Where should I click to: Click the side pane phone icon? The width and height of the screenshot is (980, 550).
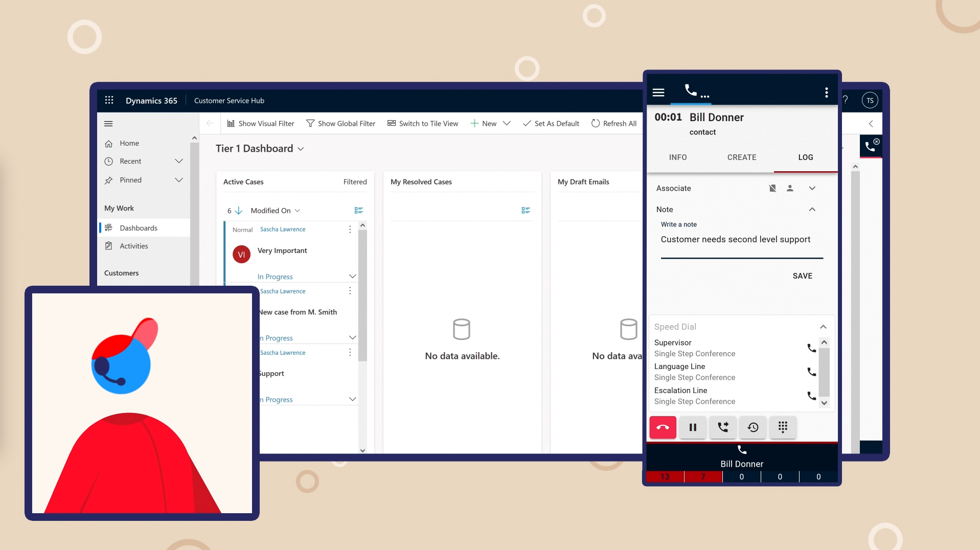(x=871, y=146)
